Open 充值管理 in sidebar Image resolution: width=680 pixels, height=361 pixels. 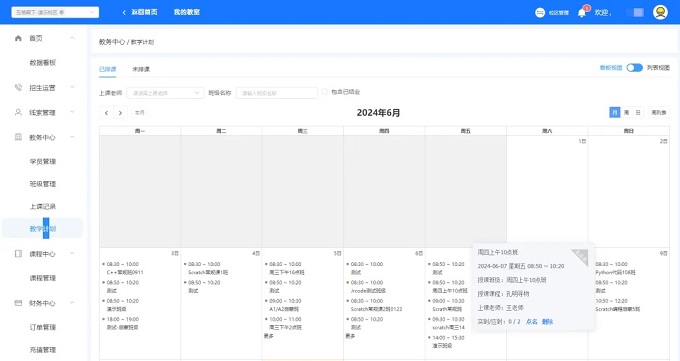point(42,350)
